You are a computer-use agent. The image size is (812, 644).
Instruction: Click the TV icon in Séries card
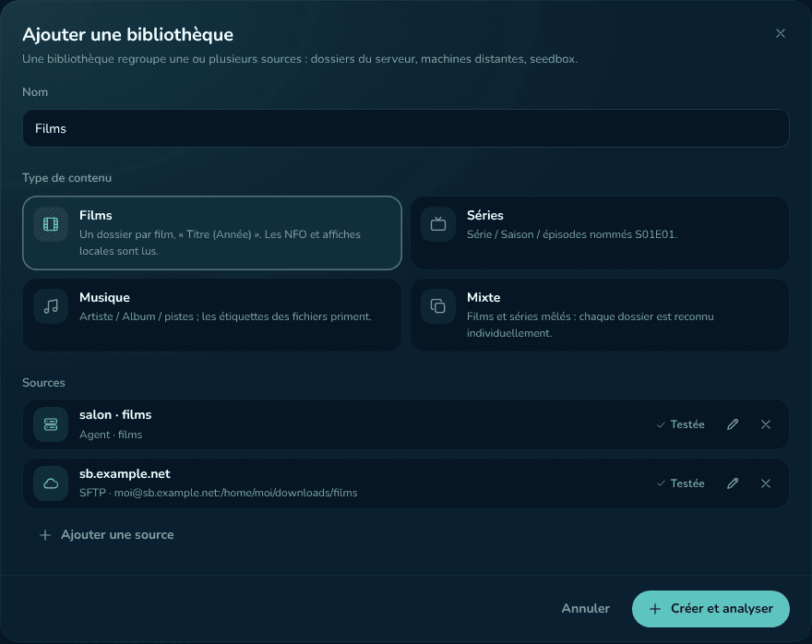pos(438,224)
